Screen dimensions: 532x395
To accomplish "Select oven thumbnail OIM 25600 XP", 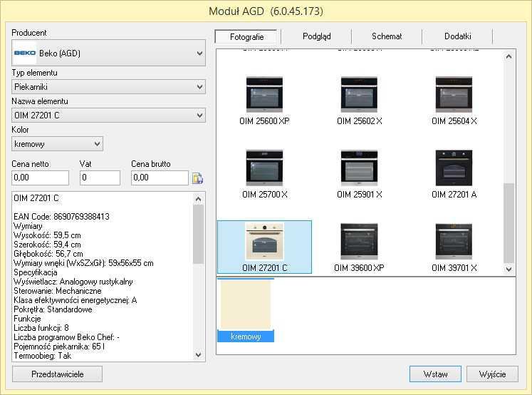I will pyautogui.click(x=264, y=101).
